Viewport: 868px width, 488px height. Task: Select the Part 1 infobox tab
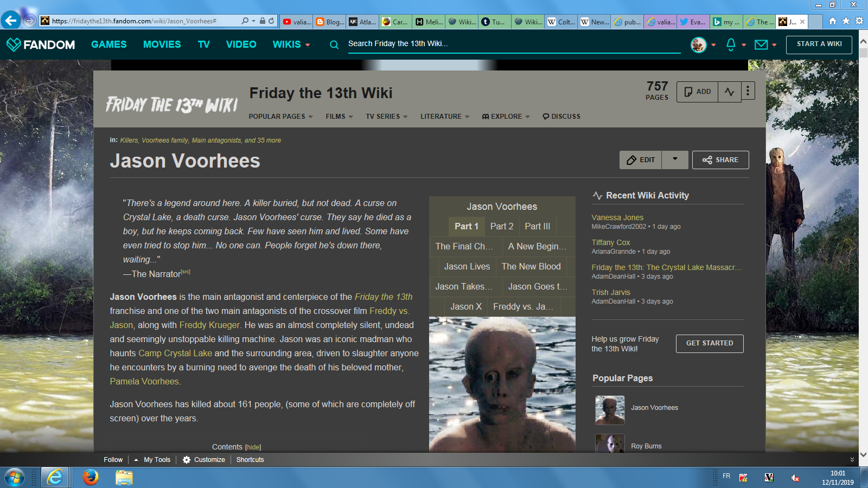467,227
